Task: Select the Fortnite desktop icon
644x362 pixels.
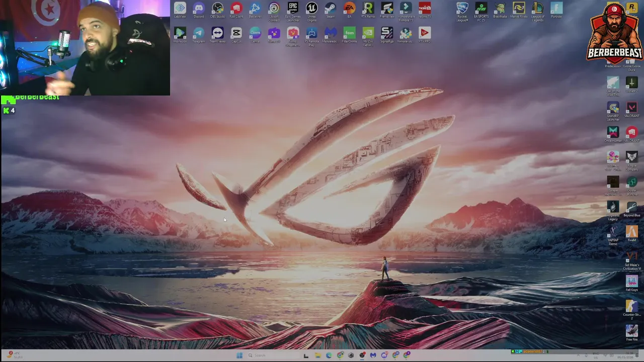Action: click(x=556, y=10)
